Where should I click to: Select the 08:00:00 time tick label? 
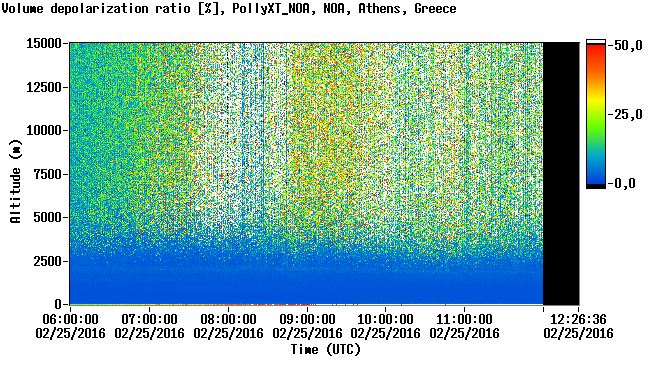(x=228, y=319)
